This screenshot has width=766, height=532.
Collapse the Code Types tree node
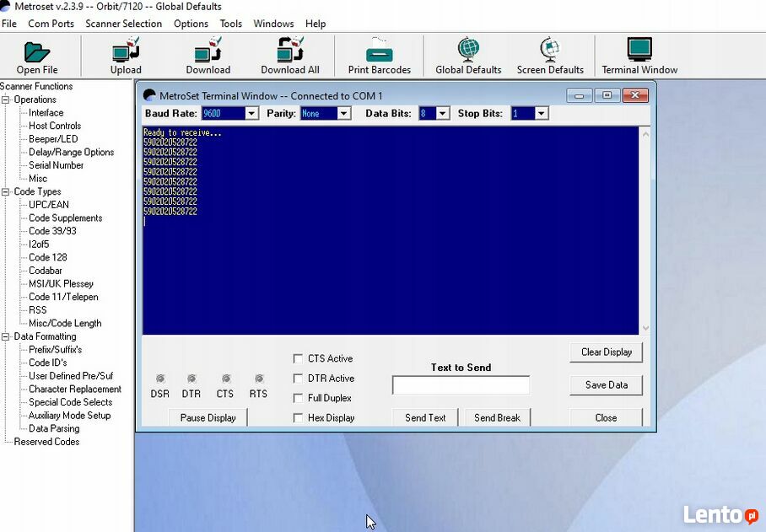[x=5, y=192]
